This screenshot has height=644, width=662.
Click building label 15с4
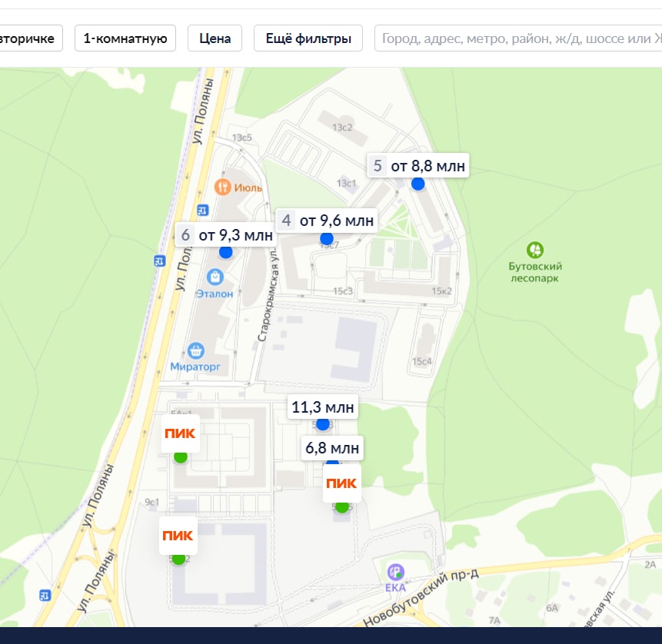point(422,361)
